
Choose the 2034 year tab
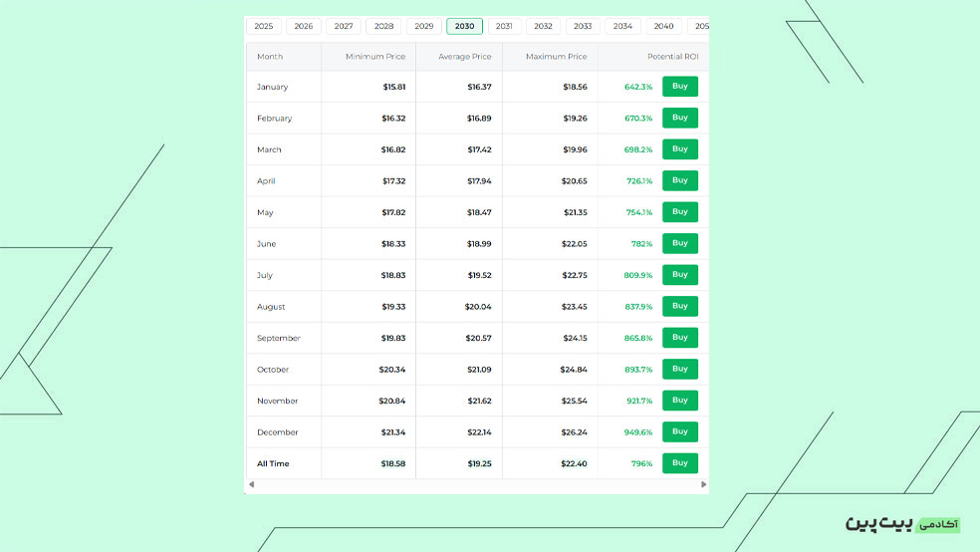pyautogui.click(x=622, y=26)
